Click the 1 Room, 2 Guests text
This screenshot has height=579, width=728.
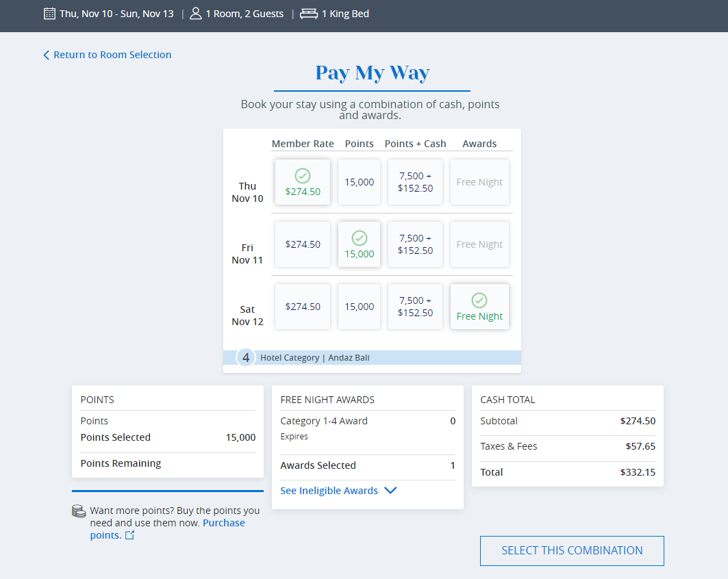point(244,14)
